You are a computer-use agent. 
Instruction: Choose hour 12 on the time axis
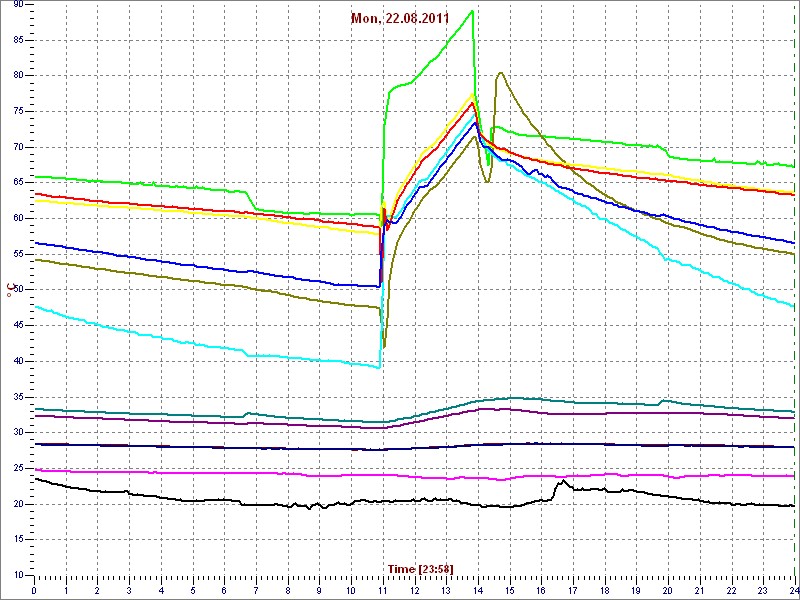(414, 590)
